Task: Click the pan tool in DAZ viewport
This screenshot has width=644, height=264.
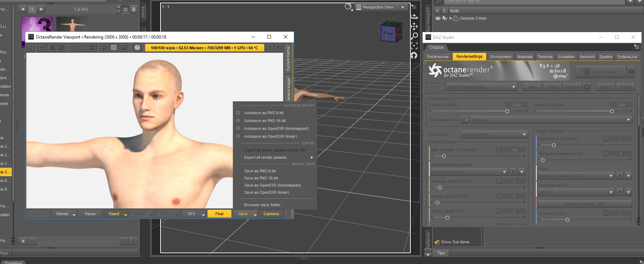Action: click(x=414, y=26)
